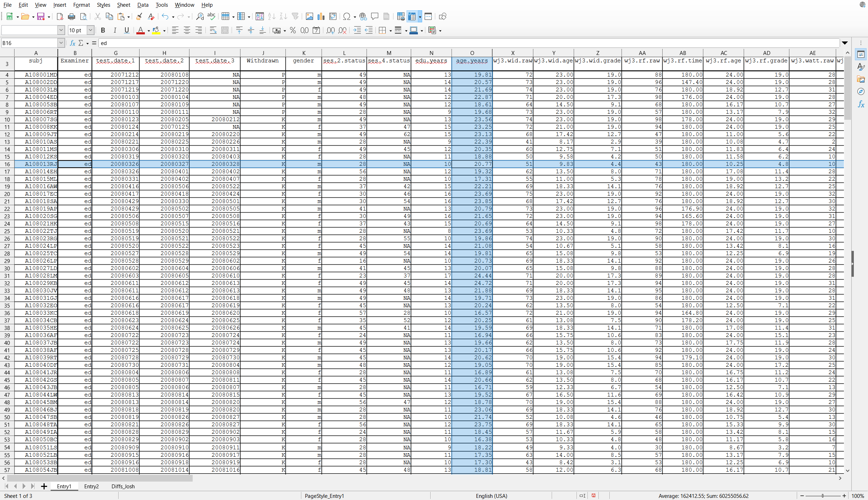Run the spelling checker
This screenshot has width=868, height=500.
(211, 16)
